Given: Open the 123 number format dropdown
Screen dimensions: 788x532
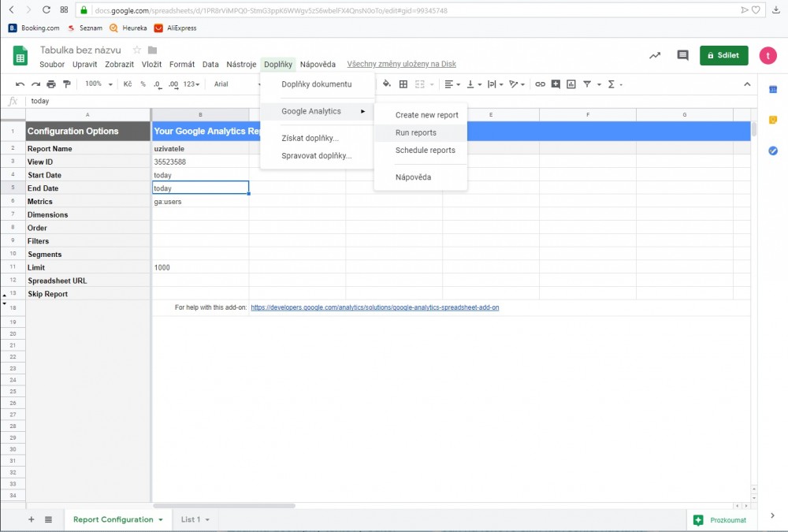Looking at the screenshot, I should [191, 84].
